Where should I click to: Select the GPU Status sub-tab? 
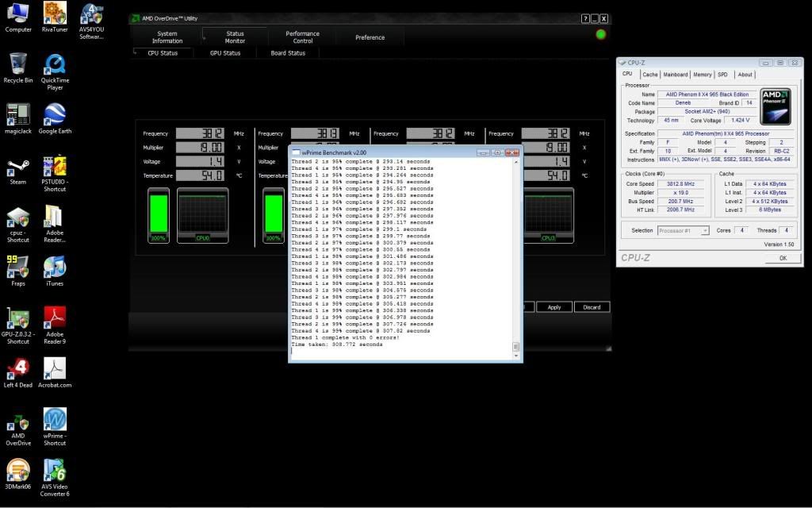[x=225, y=53]
